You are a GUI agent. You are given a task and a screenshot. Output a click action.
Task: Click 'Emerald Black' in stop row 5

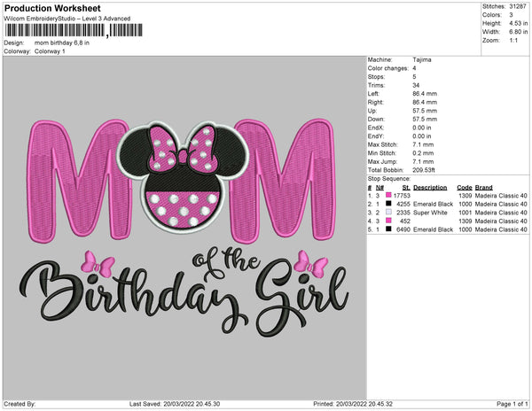(433, 229)
